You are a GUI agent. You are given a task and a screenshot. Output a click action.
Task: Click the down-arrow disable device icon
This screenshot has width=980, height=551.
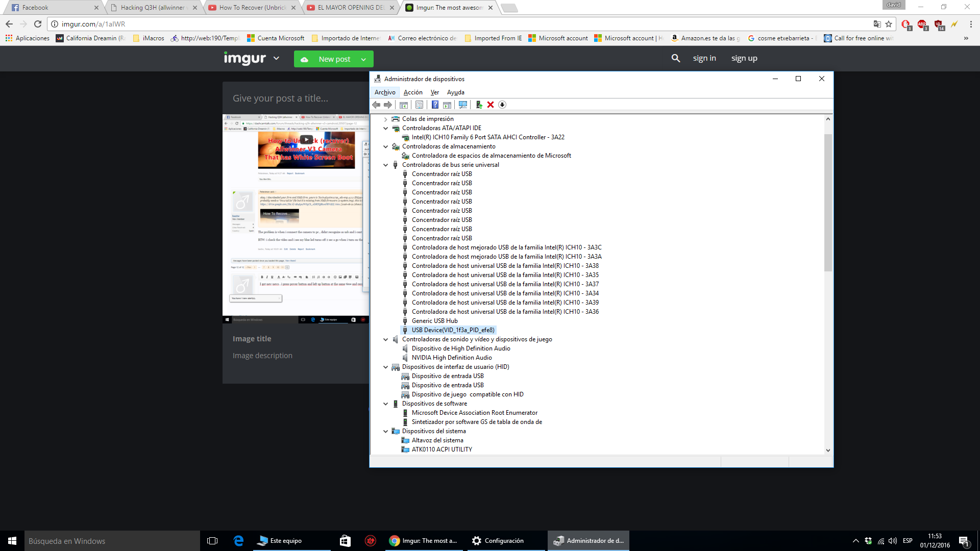pyautogui.click(x=502, y=105)
